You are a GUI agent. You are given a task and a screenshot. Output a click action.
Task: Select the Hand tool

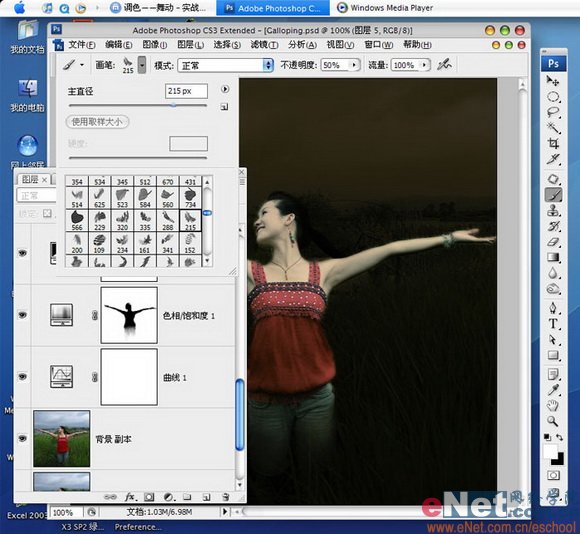(x=553, y=406)
